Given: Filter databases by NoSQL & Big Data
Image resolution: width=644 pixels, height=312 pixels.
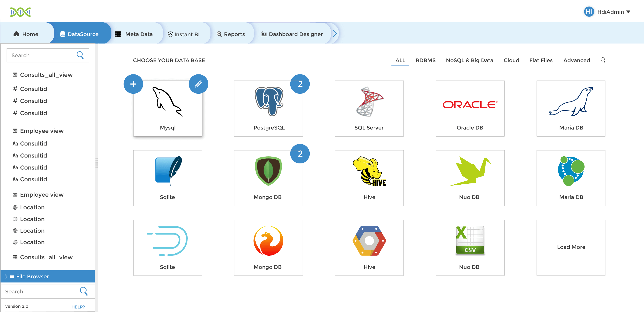Looking at the screenshot, I should coord(470,60).
